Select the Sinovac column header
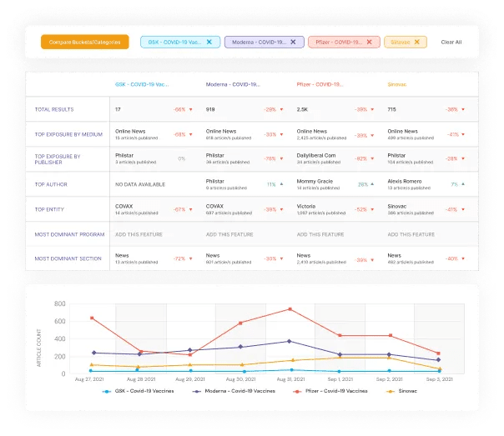 click(x=397, y=85)
